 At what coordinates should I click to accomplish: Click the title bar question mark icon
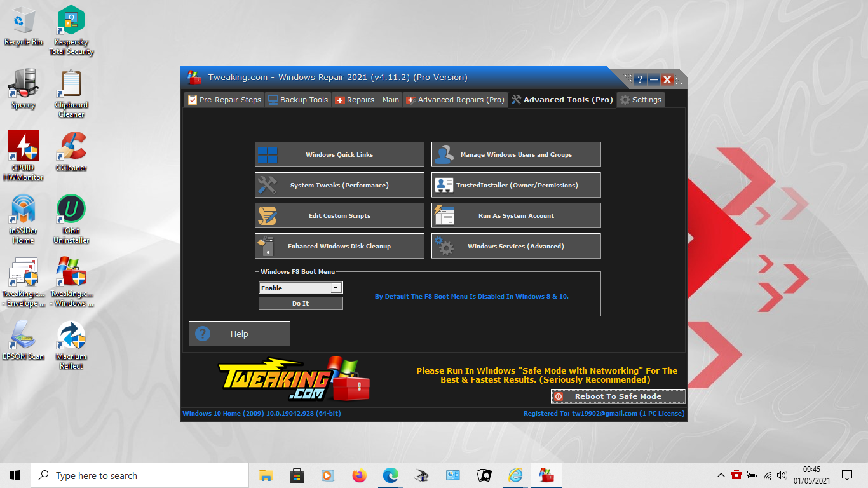click(x=640, y=79)
